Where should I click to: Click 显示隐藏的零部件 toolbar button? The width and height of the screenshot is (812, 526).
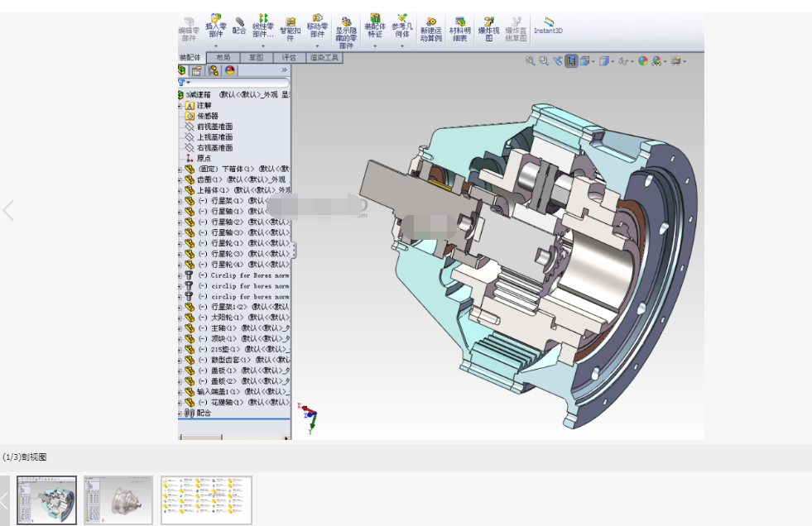[x=346, y=32]
